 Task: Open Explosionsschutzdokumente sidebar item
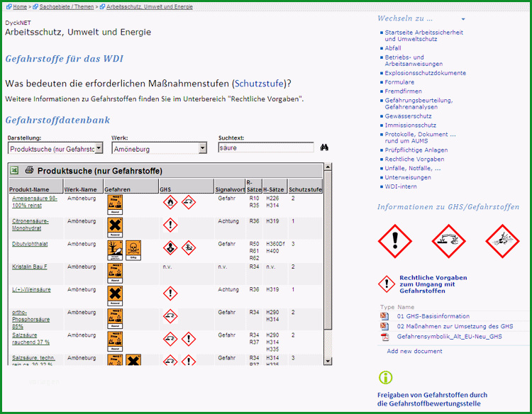tap(425, 73)
